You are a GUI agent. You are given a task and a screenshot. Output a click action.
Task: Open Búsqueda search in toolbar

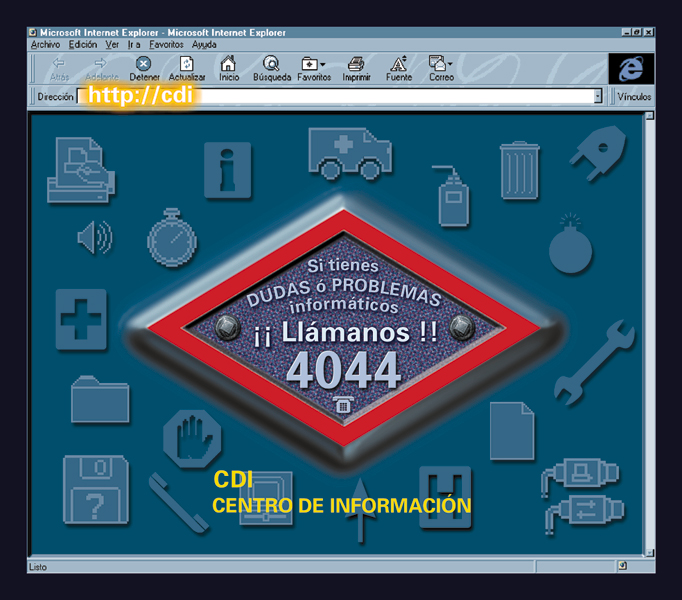271,68
